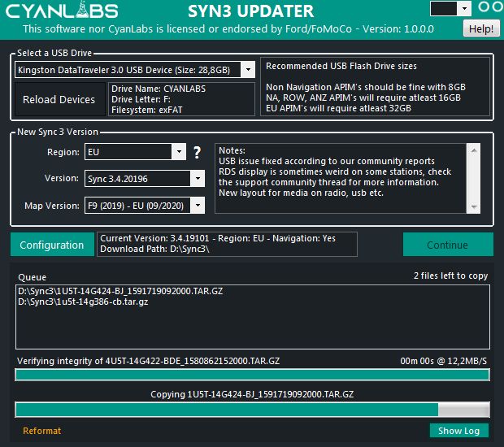Image resolution: width=504 pixels, height=447 pixels.
Task: Click 'Verifying integrity of 4U5T-14G422-BDE' label
Action: pyautogui.click(x=149, y=361)
